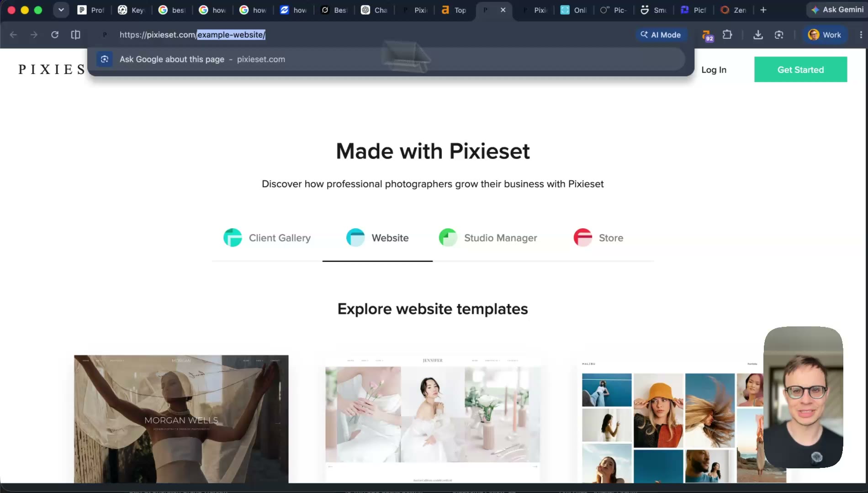This screenshot has height=493, width=868.
Task: Switch to the Zen tab
Action: click(734, 10)
